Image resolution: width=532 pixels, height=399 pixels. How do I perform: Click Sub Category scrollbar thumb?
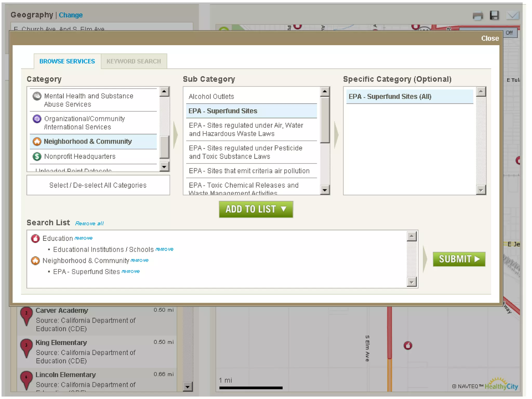coord(325,120)
